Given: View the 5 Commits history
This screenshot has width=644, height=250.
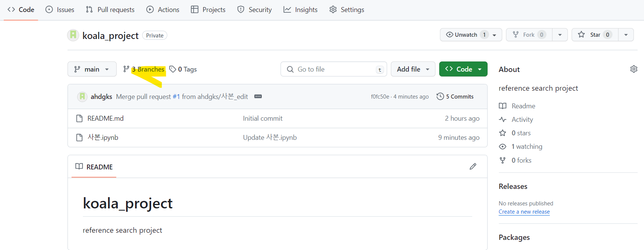Looking at the screenshot, I should tap(455, 97).
